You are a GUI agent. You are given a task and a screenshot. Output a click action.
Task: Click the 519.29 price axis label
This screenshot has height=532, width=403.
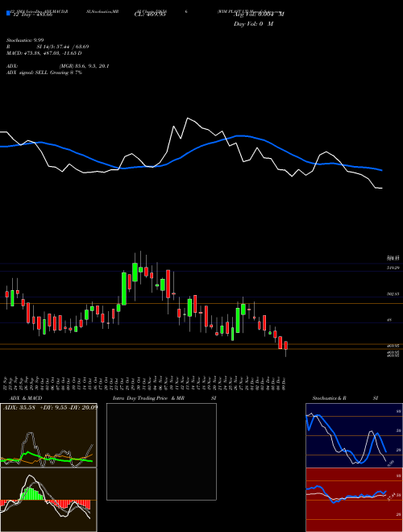click(x=393, y=268)
